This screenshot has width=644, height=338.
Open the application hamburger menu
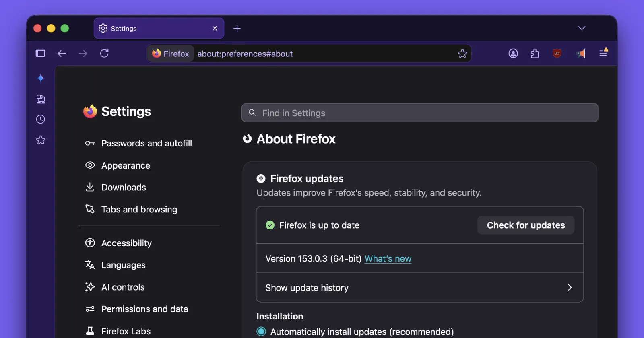[603, 53]
